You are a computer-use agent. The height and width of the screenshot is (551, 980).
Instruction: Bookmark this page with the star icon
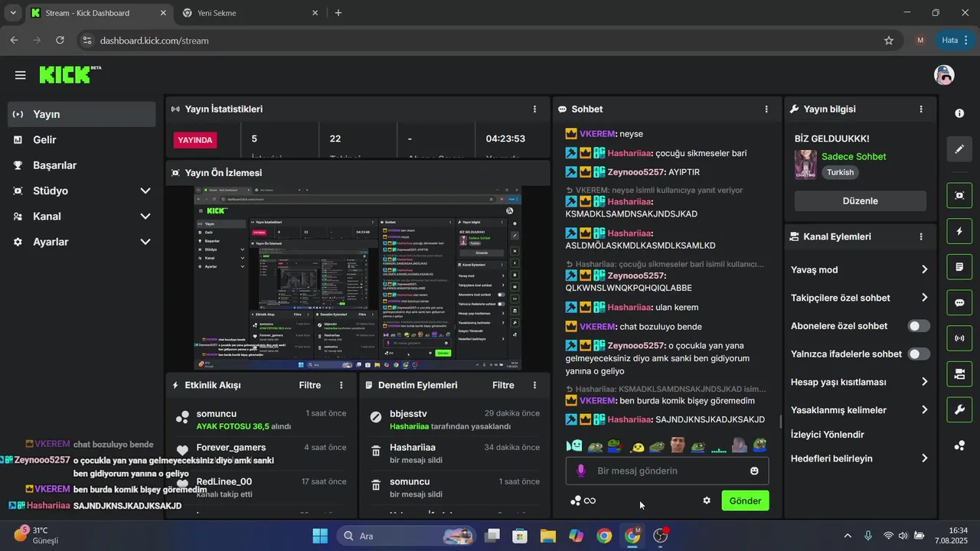pos(889,41)
